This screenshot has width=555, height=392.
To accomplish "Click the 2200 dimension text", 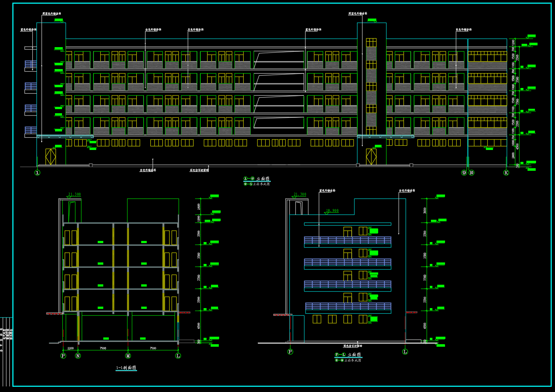I will pyautogui.click(x=70, y=348).
